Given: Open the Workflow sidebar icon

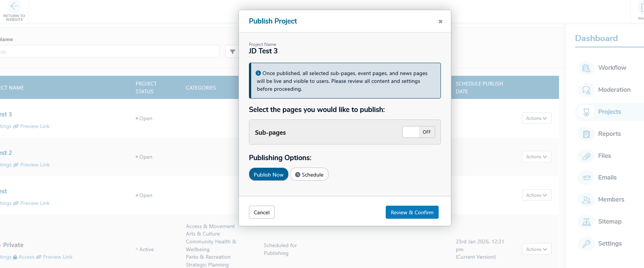Looking at the screenshot, I should click(586, 68).
